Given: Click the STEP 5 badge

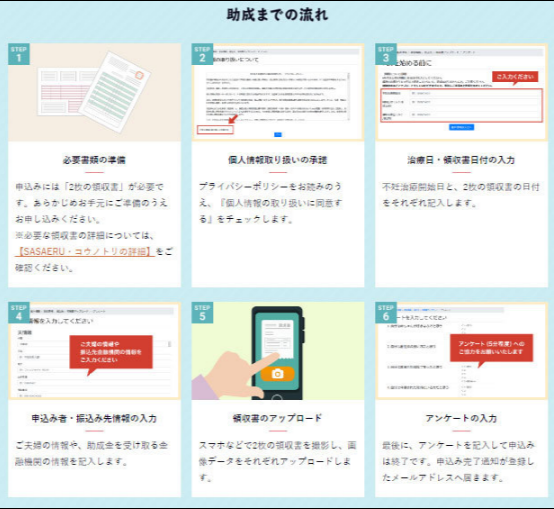Looking at the screenshot, I should coord(202,313).
